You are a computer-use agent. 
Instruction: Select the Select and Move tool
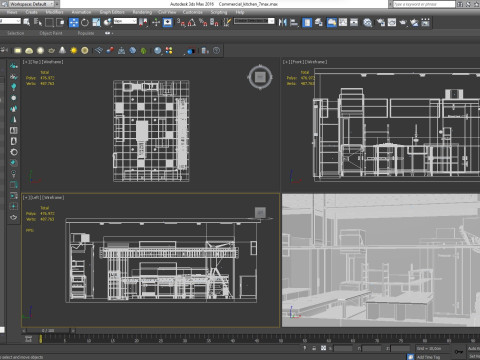(74, 23)
